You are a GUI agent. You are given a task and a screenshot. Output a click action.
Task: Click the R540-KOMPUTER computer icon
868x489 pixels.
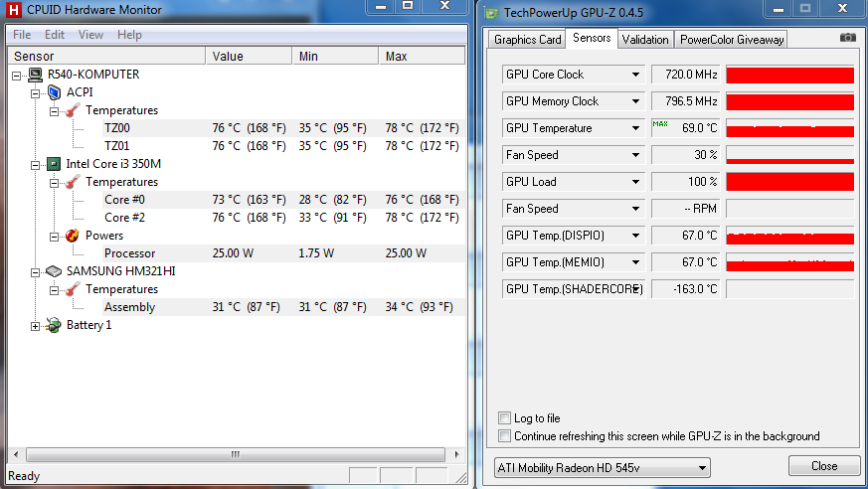[36, 75]
